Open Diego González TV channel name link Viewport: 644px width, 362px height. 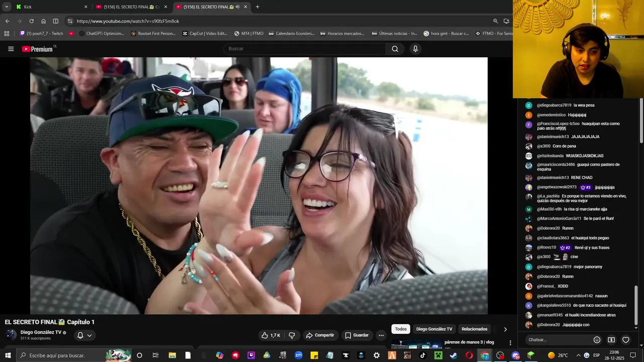pyautogui.click(x=41, y=332)
